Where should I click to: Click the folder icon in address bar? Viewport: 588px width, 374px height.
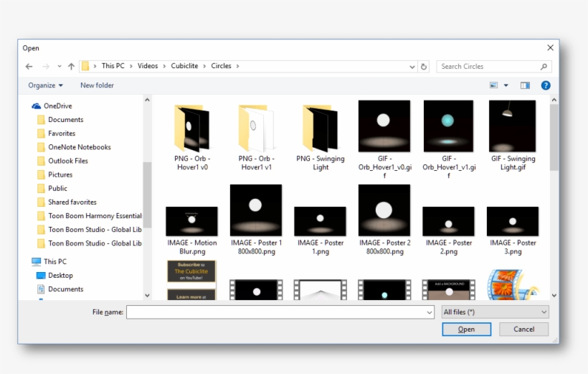(85, 66)
